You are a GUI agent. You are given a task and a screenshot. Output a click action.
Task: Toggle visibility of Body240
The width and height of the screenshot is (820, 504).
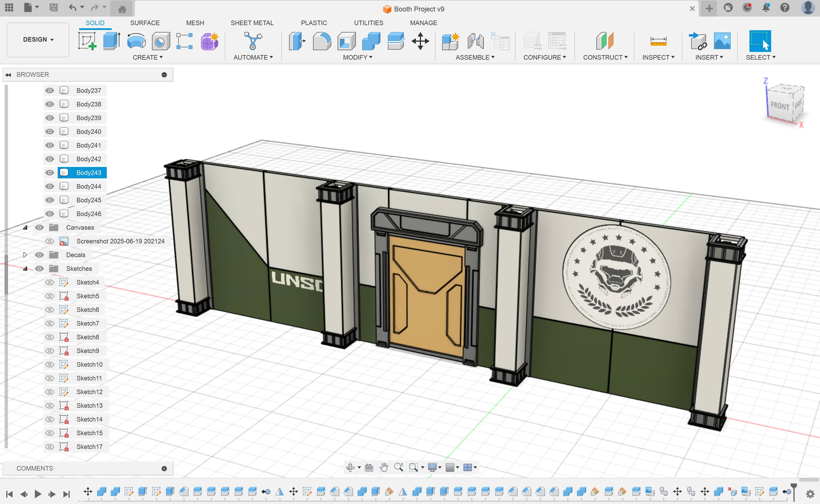point(50,131)
